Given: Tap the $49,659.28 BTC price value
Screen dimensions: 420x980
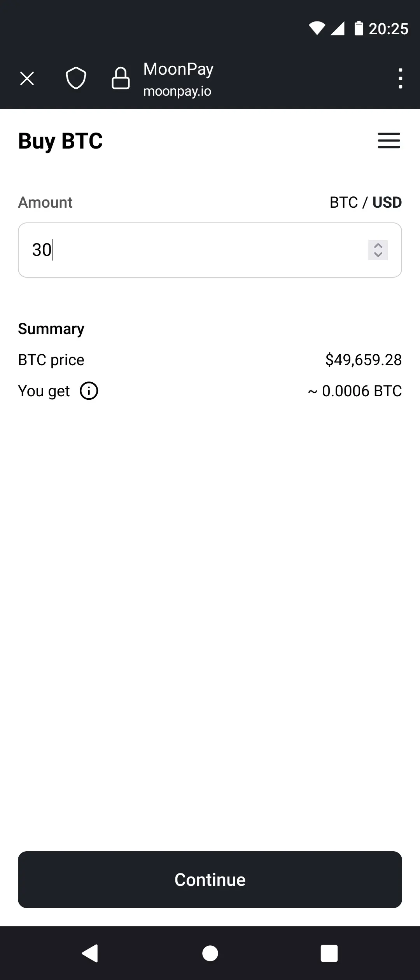Looking at the screenshot, I should pos(363,360).
